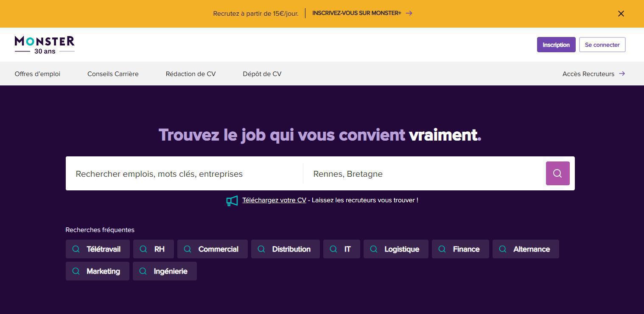This screenshot has height=314, width=644.
Task: Click the magnifying glass search button
Action: [557, 173]
